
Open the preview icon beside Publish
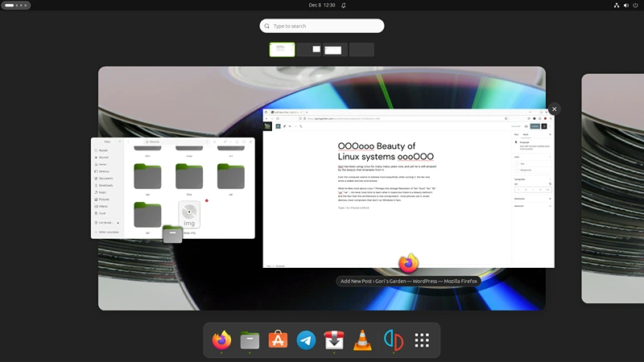[x=526, y=126]
